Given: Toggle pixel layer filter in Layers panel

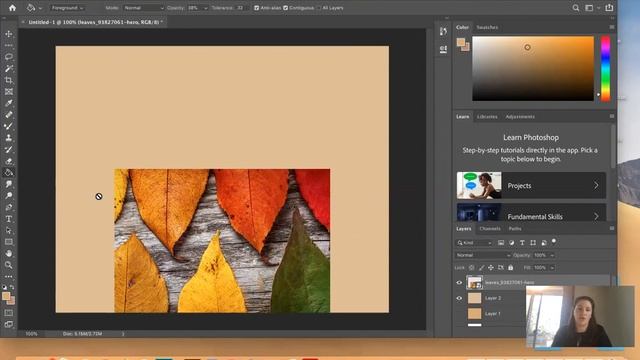Looking at the screenshot, I should pos(501,243).
